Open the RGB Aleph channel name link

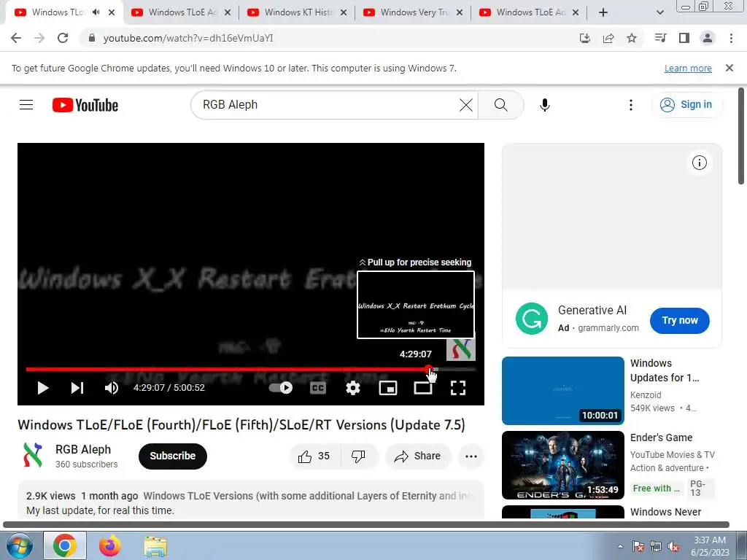pyautogui.click(x=83, y=449)
